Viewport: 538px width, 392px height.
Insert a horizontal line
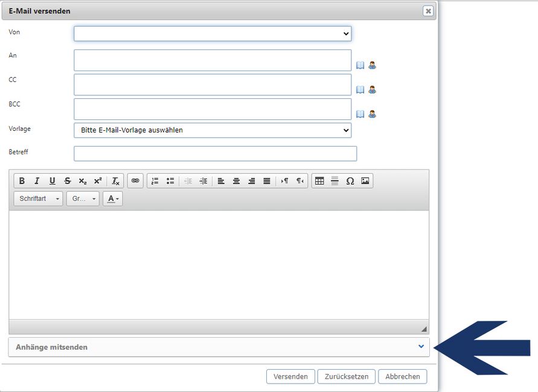335,181
